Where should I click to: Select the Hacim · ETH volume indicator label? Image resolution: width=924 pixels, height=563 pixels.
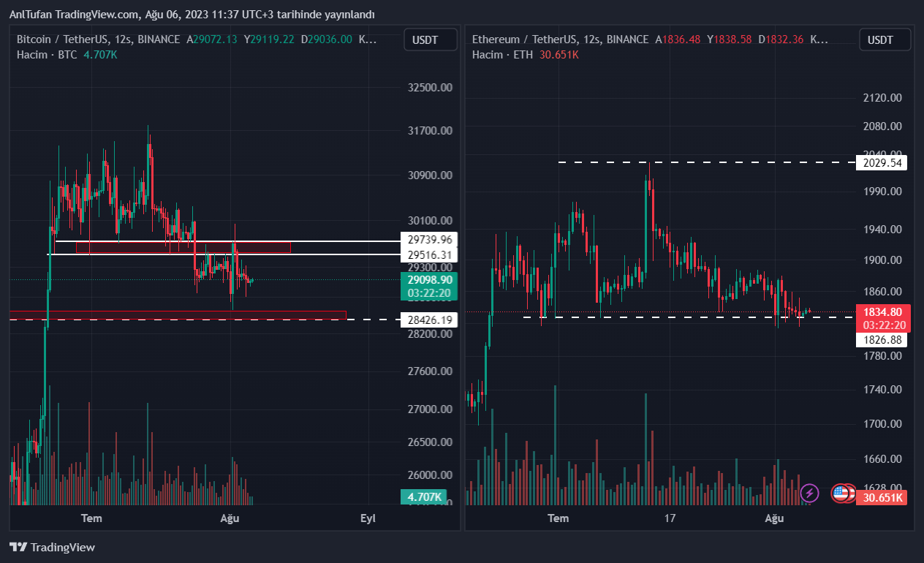tap(501, 54)
